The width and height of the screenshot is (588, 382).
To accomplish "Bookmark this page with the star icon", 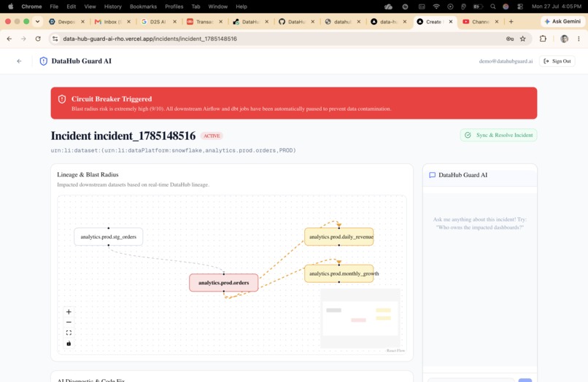I will (x=523, y=39).
